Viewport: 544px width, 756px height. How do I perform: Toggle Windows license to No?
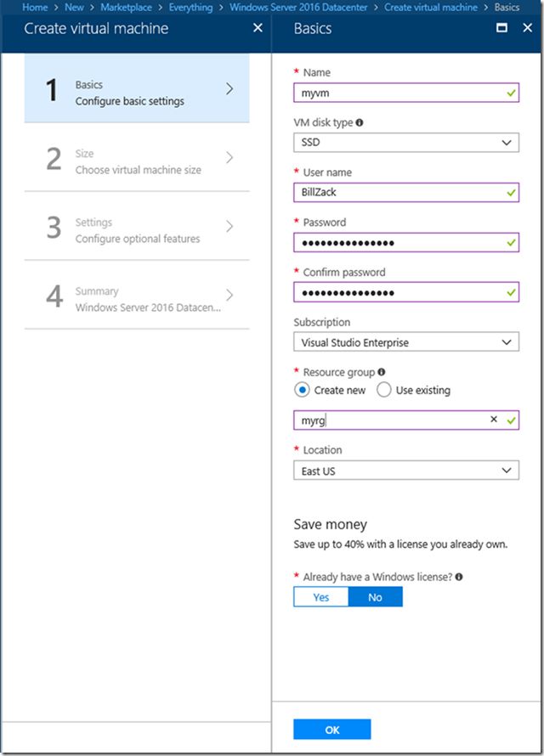(375, 597)
